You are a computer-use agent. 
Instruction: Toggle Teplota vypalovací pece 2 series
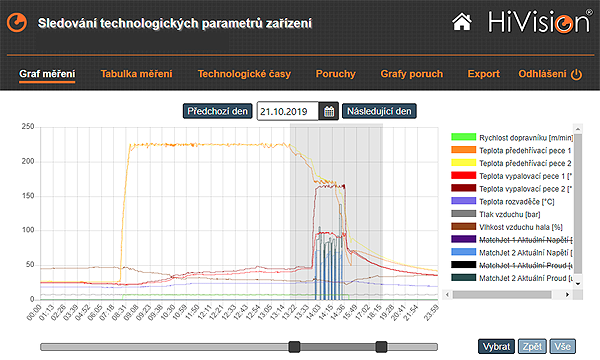pos(511,189)
